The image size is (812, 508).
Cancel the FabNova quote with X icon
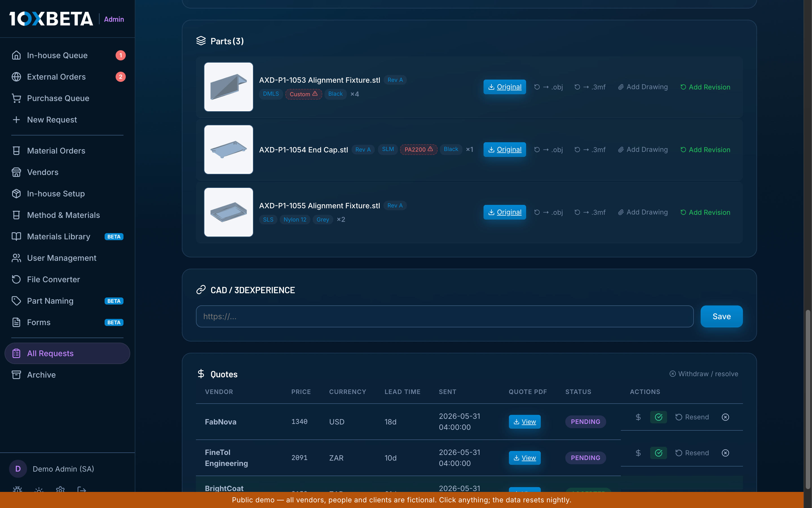coord(725,417)
